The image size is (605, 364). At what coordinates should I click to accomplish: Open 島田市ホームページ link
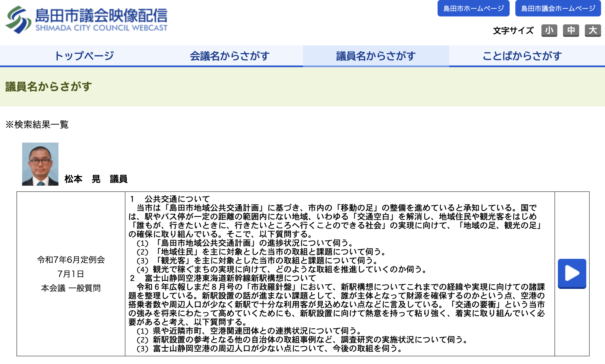[473, 9]
